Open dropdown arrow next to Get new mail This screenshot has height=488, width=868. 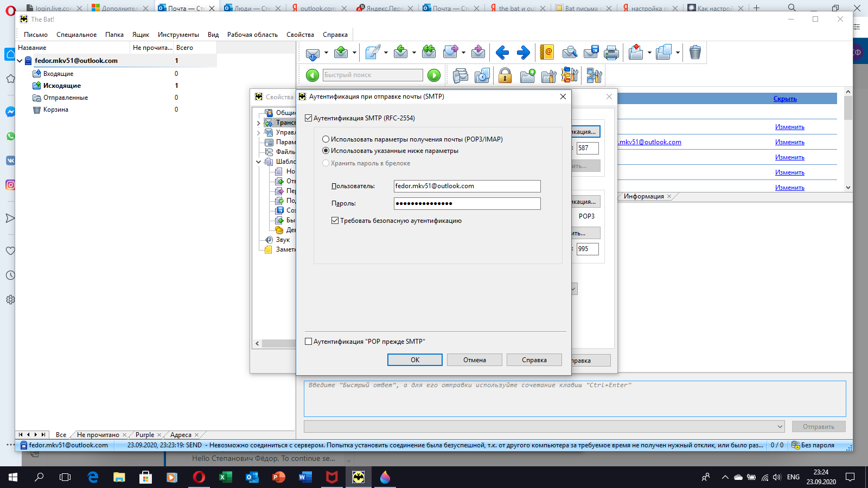326,53
